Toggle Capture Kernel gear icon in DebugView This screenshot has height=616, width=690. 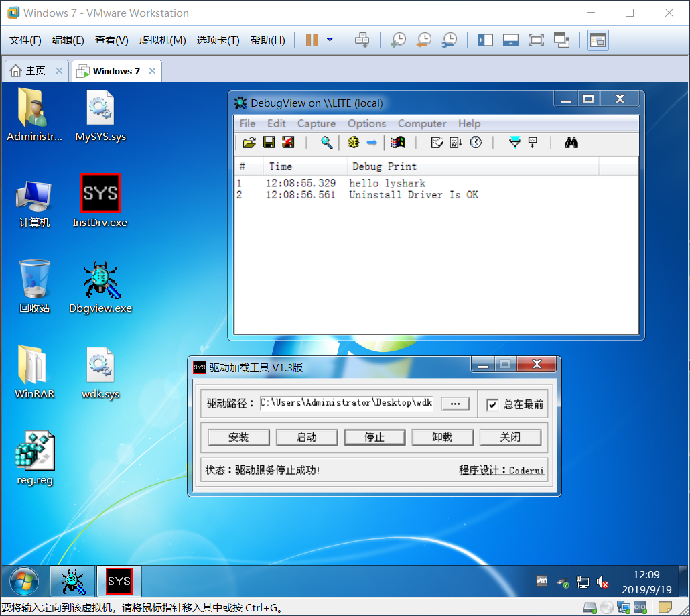click(353, 143)
